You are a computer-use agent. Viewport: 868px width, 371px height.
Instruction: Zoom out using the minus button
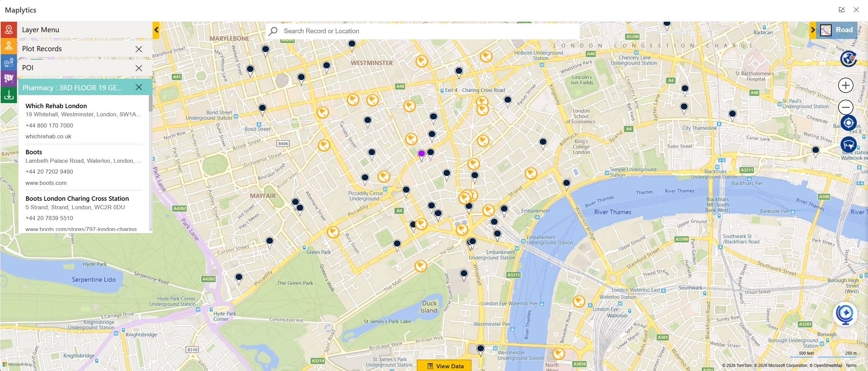pyautogui.click(x=845, y=108)
